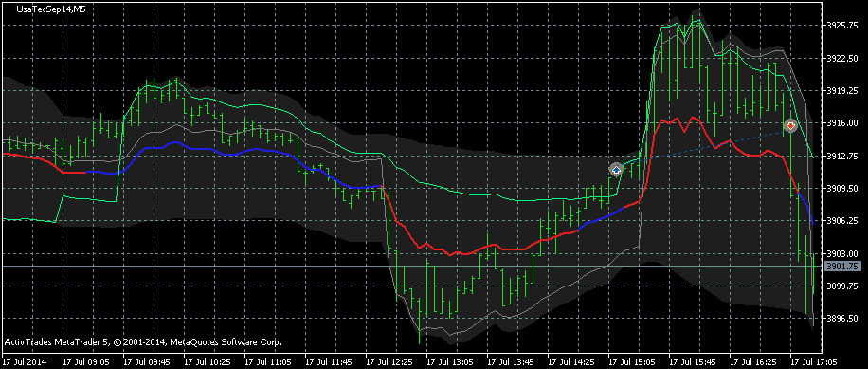Click the time label 17 Jul 16:25
The image size is (868, 369).
(752, 361)
